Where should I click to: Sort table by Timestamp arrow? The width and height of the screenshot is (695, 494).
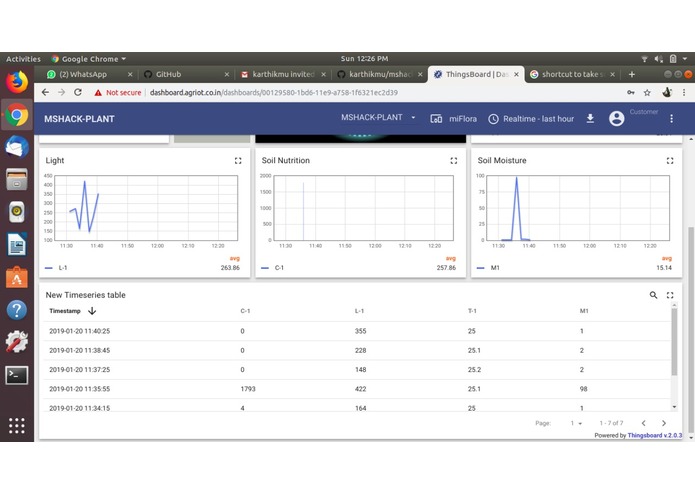click(x=92, y=311)
